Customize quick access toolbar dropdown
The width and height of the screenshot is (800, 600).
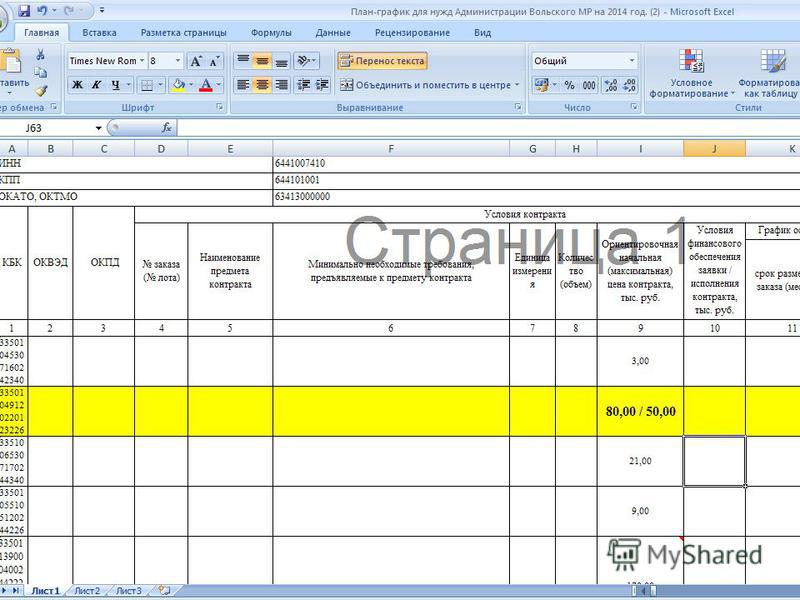[102, 11]
